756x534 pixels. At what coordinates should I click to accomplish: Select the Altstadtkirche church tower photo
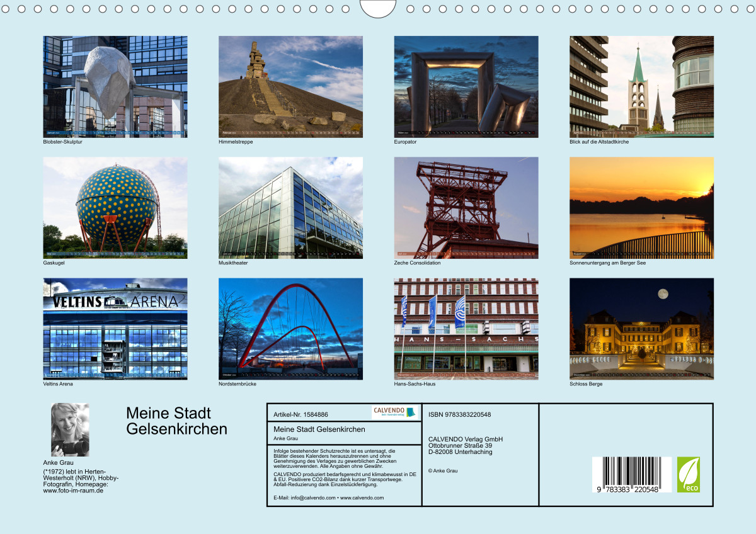[x=641, y=86]
